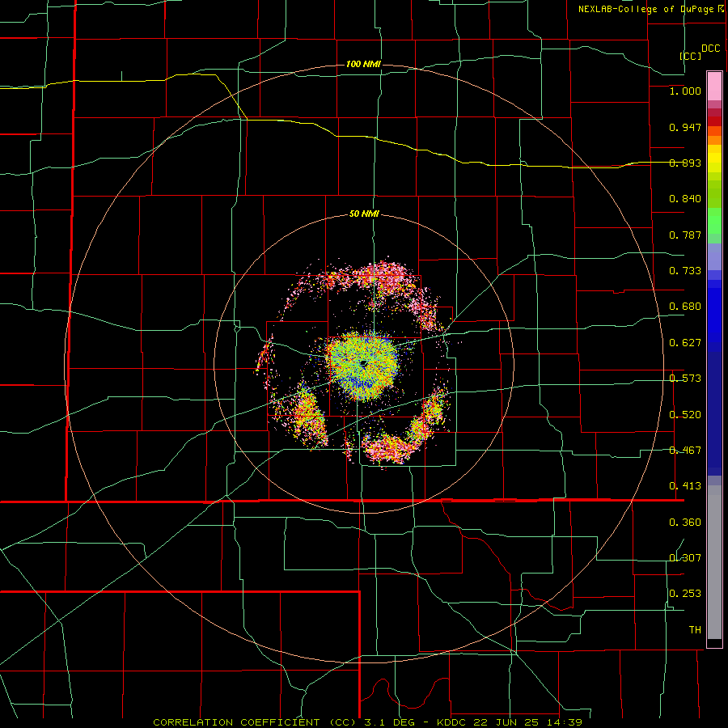Click the 0.947 scale value

tap(685, 127)
